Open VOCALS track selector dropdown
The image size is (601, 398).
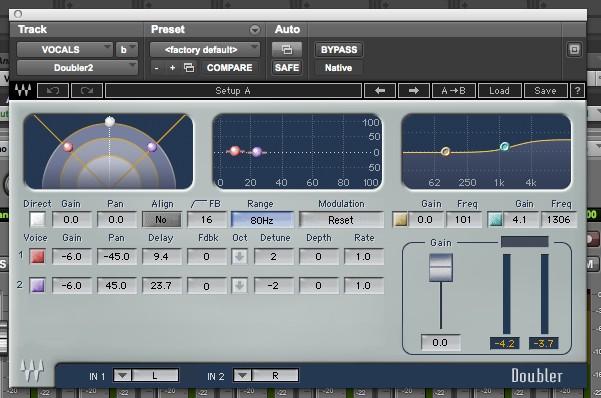pos(65,50)
